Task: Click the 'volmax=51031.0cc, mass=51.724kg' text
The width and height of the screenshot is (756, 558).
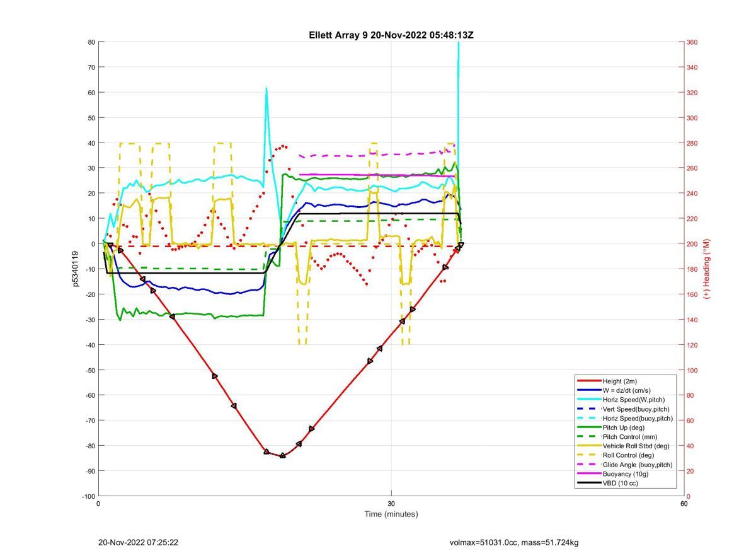Action: tap(513, 542)
